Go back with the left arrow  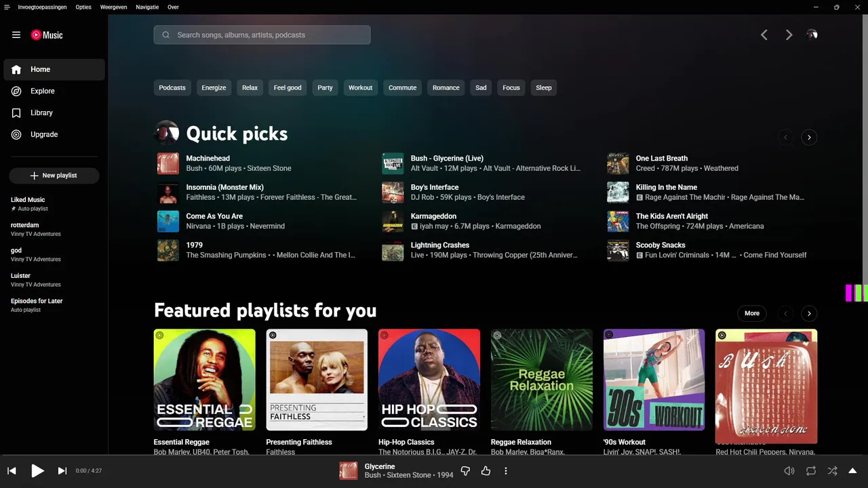[764, 35]
